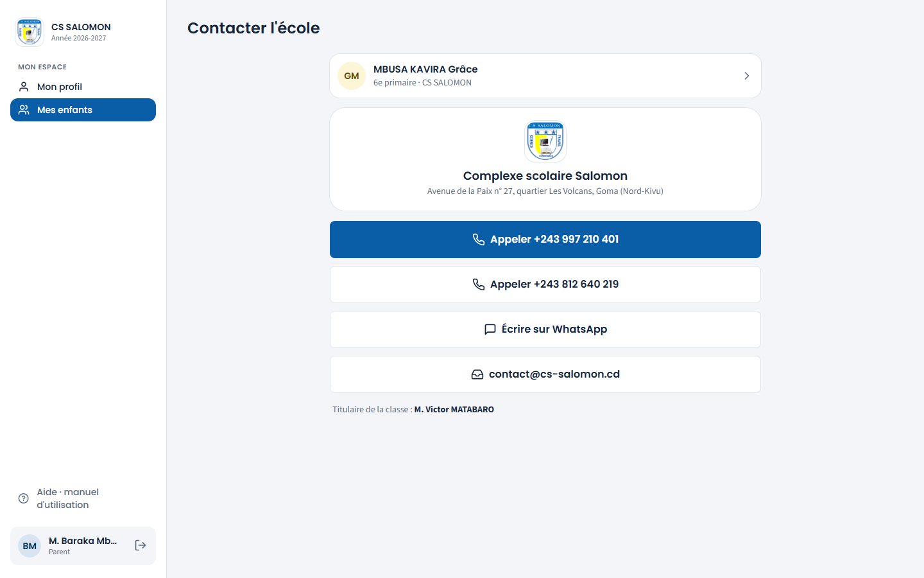Viewport: 924px width, 578px height.
Task: Click the help question mark icon
Action: [x=24, y=498]
